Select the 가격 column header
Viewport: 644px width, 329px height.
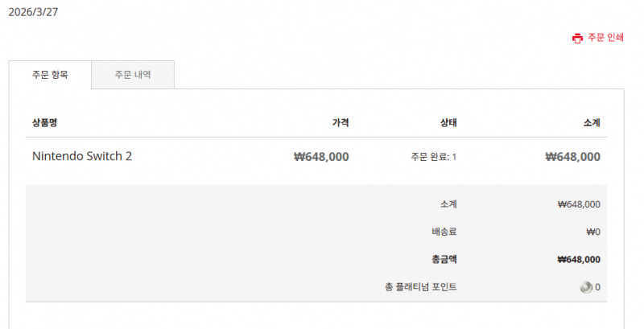(x=341, y=123)
